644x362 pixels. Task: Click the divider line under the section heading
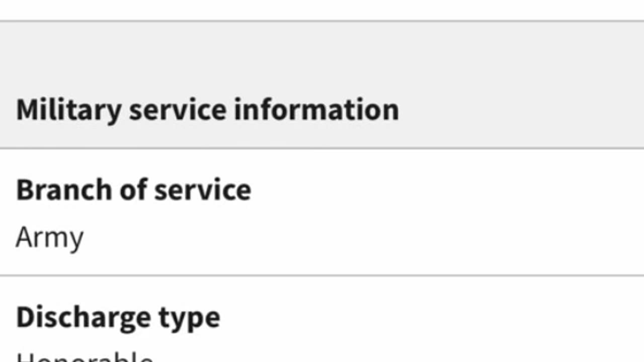(322, 148)
